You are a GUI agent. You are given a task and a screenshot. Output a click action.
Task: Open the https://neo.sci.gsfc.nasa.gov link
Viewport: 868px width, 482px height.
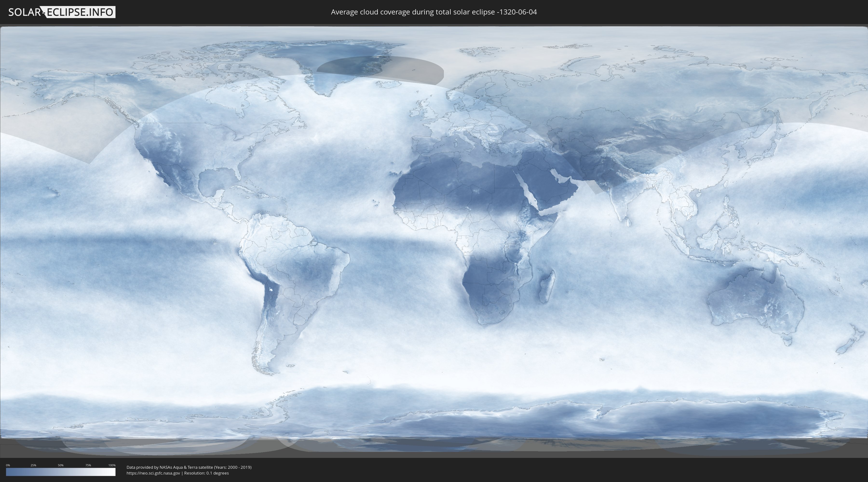coord(153,473)
